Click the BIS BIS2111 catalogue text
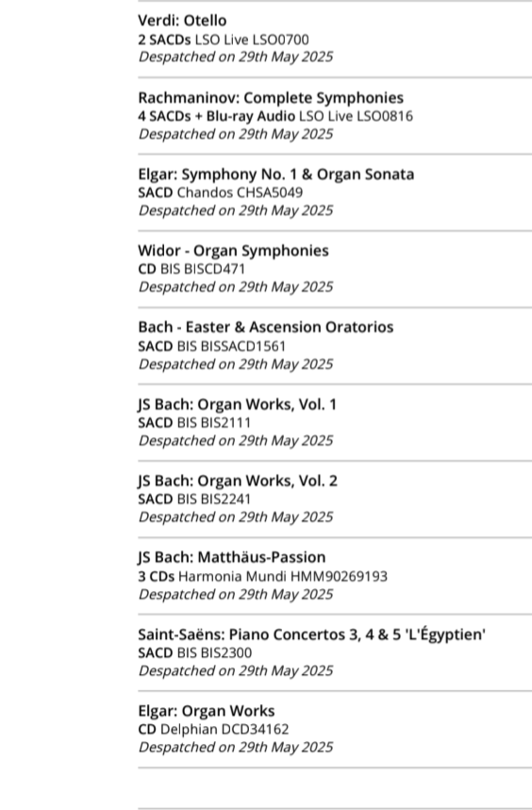This screenshot has width=532, height=810. tap(214, 423)
